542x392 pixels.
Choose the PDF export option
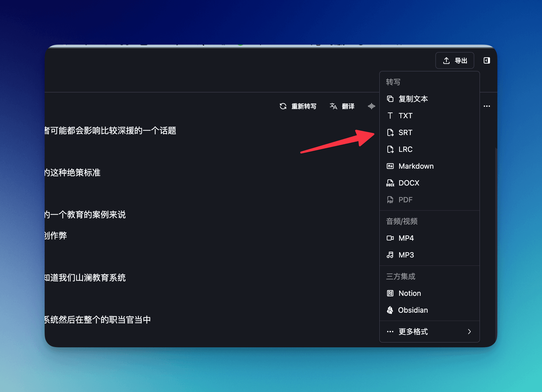tap(430, 200)
